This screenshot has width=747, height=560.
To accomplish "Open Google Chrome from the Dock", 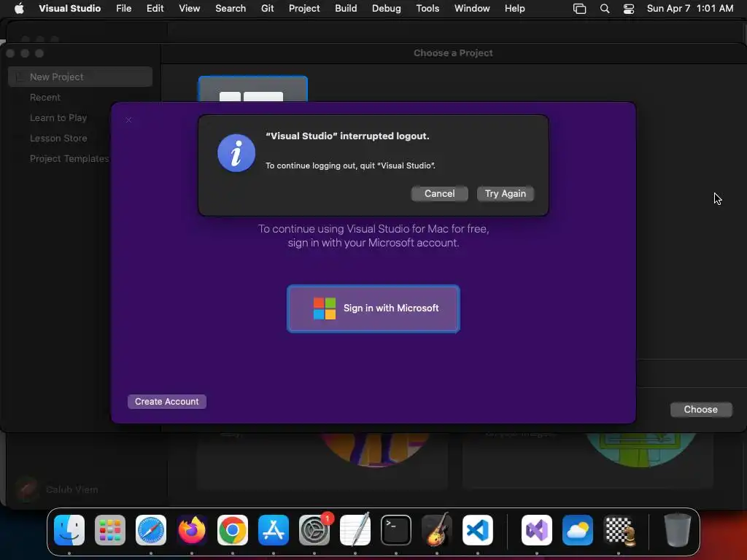I will pos(233,530).
